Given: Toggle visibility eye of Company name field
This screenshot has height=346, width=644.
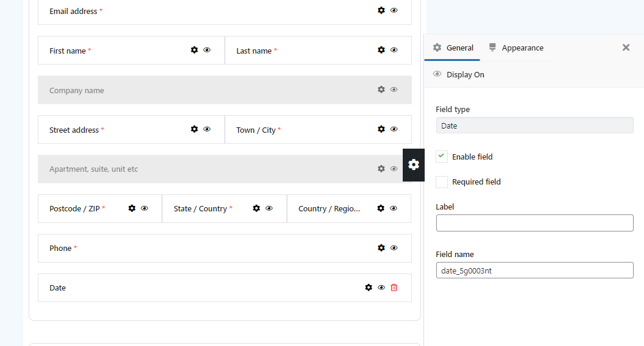Looking at the screenshot, I should coord(394,90).
